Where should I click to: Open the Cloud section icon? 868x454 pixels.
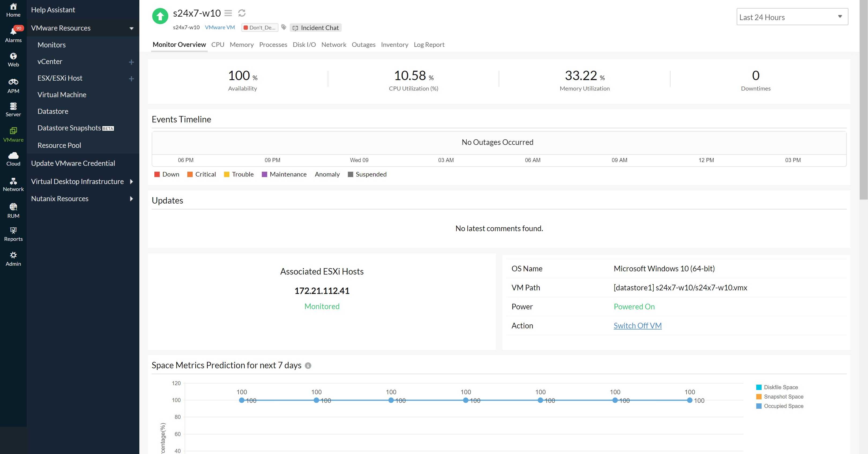13,156
